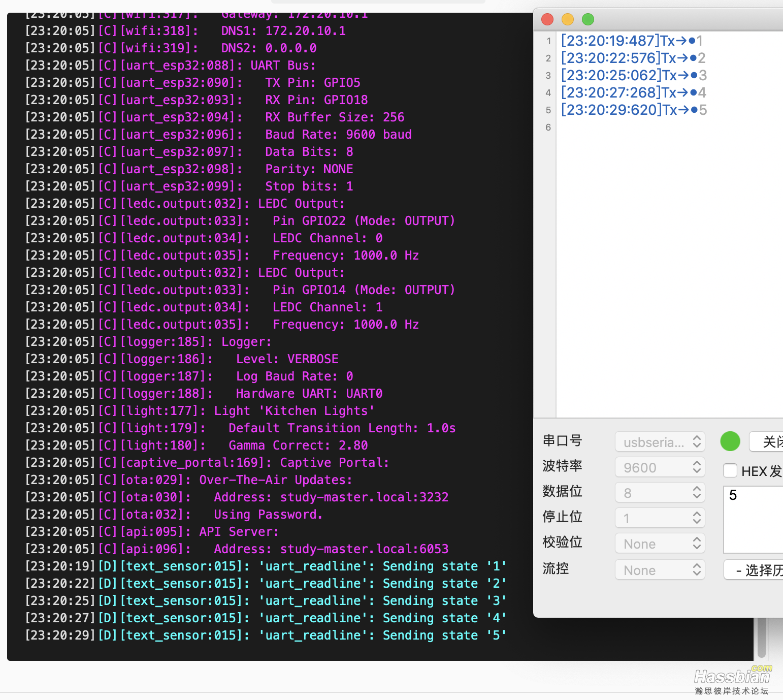Viewport: 783px width, 700px height.
Task: Open the data bits 8 dropdown
Action: point(660,493)
